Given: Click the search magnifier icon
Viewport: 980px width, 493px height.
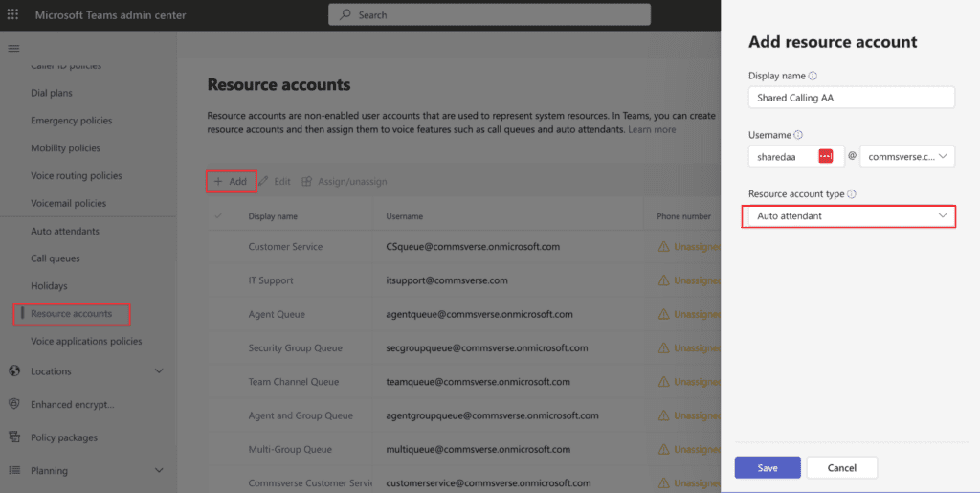Looking at the screenshot, I should pos(345,15).
